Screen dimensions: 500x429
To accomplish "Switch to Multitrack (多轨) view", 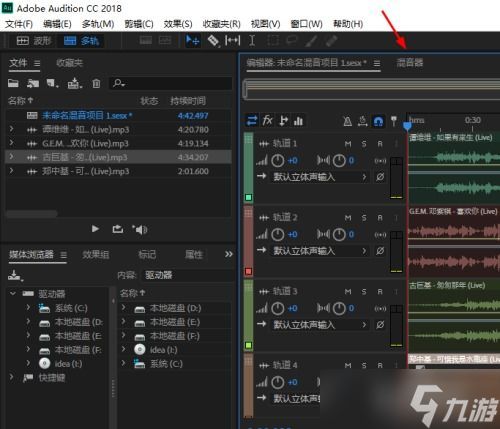I will [81, 41].
